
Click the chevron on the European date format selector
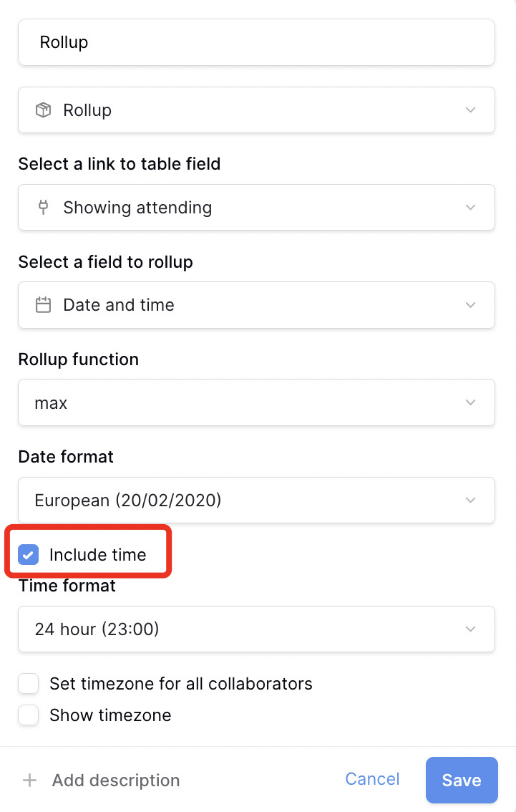tap(470, 501)
